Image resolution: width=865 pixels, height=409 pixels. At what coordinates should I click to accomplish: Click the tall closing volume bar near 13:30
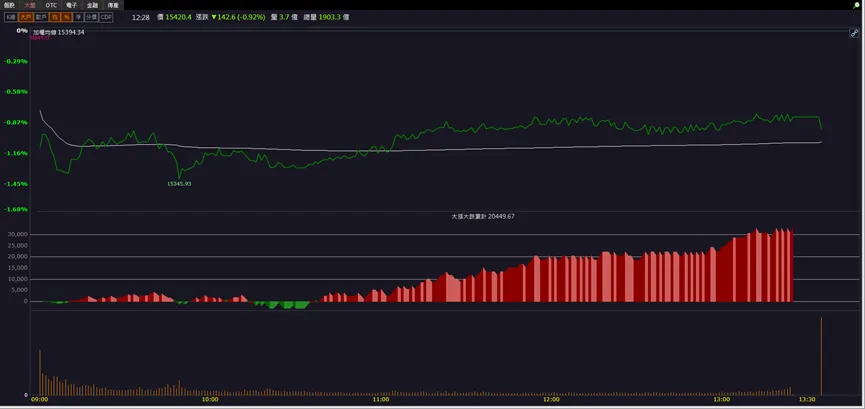pos(821,356)
